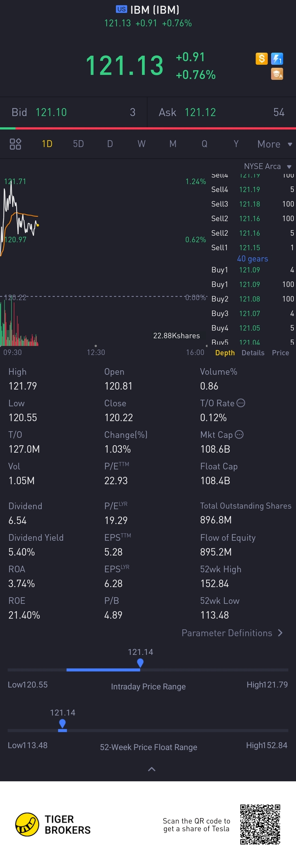Tap the 52wk High value 152.84

coord(215,584)
